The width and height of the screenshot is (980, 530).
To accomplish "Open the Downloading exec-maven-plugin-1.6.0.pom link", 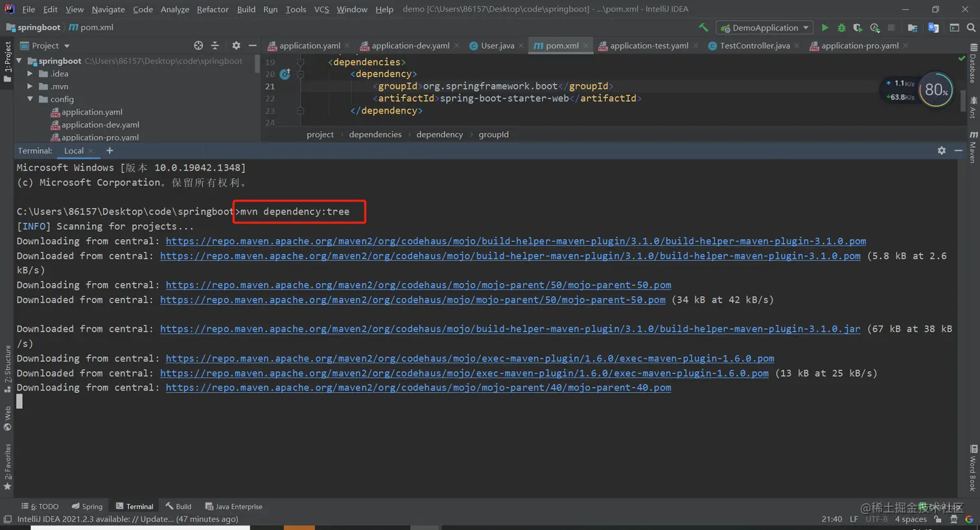I will pos(470,358).
